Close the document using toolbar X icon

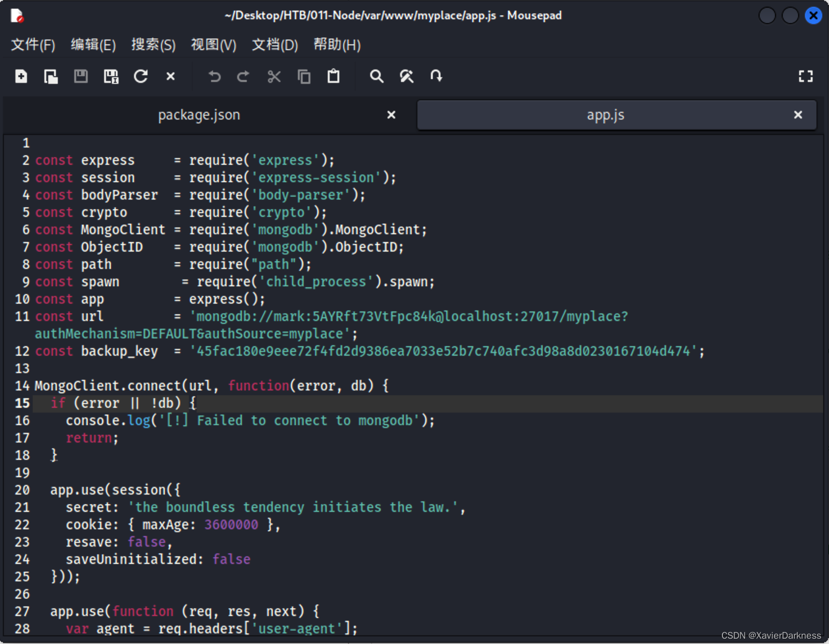(x=171, y=76)
